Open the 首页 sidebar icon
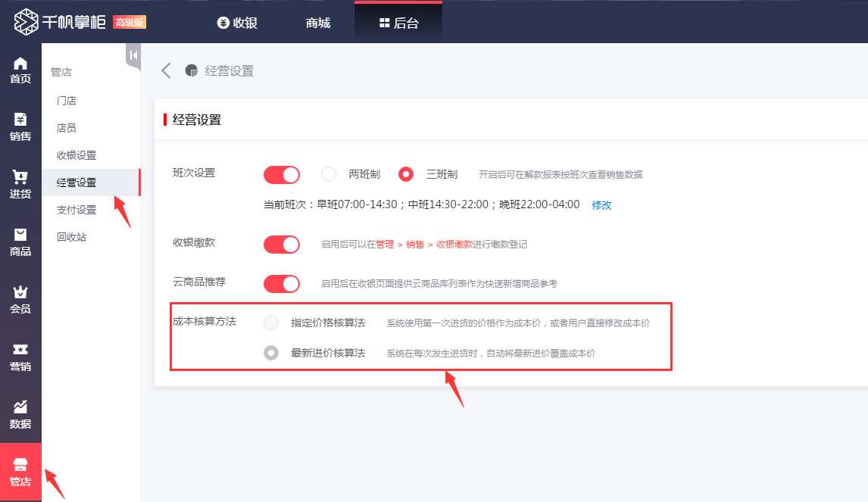The width and height of the screenshot is (868, 502). 20,72
